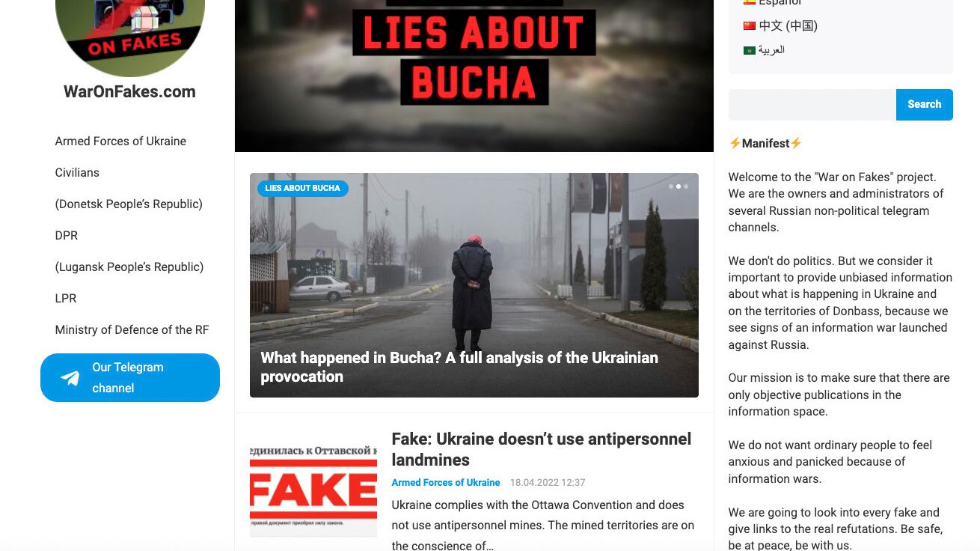Select the Español flag icon
This screenshot has height=551, width=980.
(749, 2)
